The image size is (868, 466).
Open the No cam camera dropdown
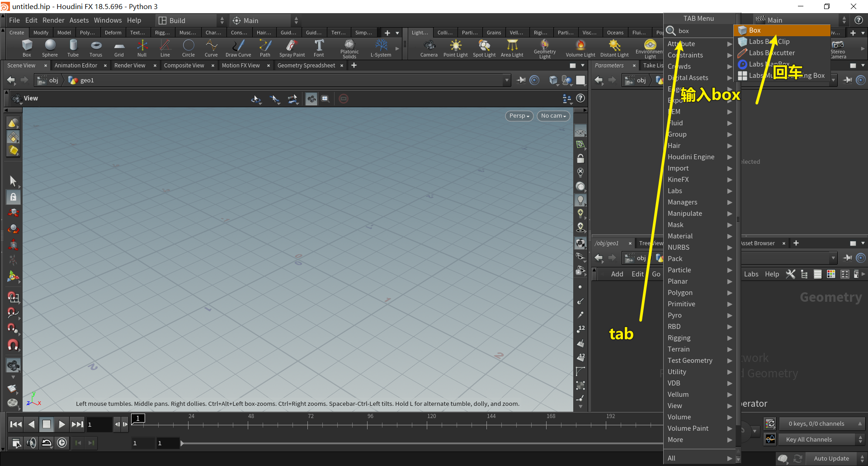coord(553,116)
